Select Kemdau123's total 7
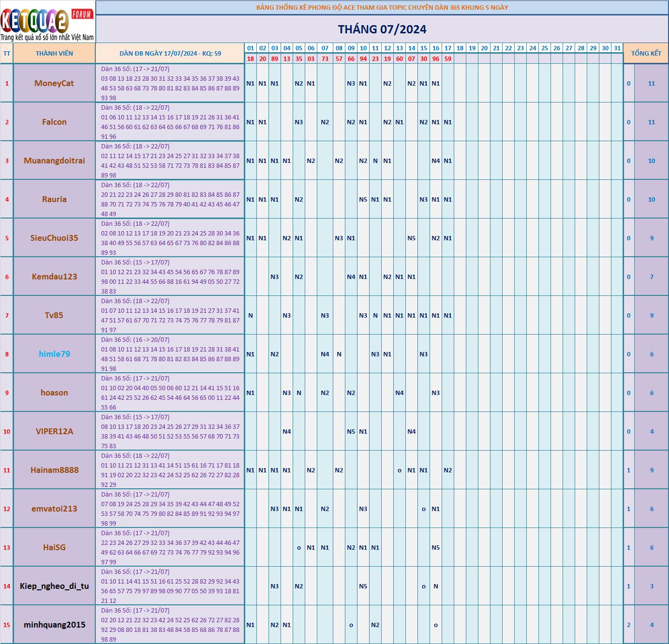 652,277
